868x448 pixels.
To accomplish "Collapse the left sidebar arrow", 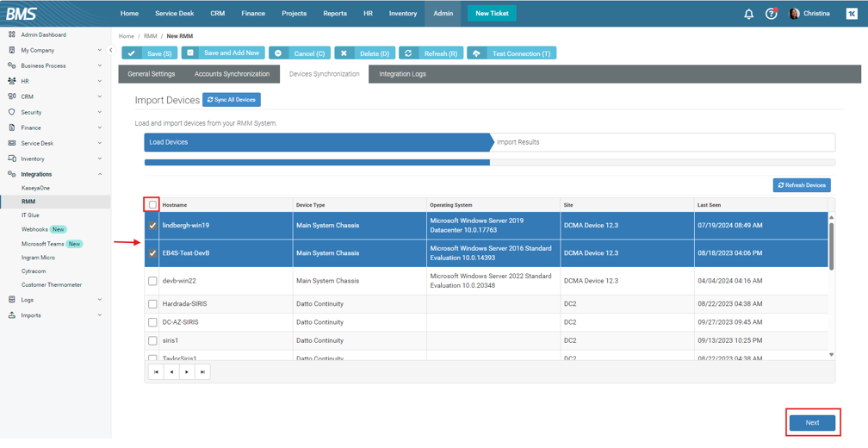I will tap(110, 50).
